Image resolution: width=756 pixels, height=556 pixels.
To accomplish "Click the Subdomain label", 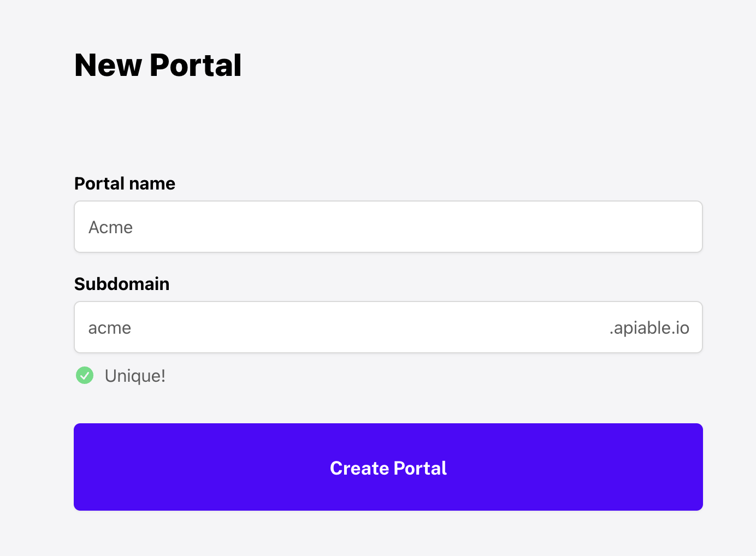I will 121,284.
